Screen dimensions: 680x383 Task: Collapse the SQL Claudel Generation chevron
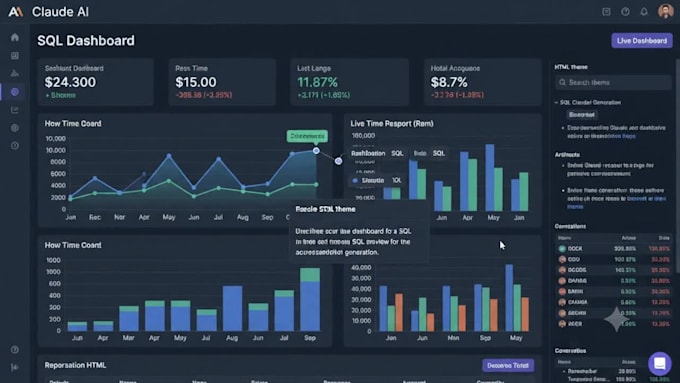click(556, 103)
